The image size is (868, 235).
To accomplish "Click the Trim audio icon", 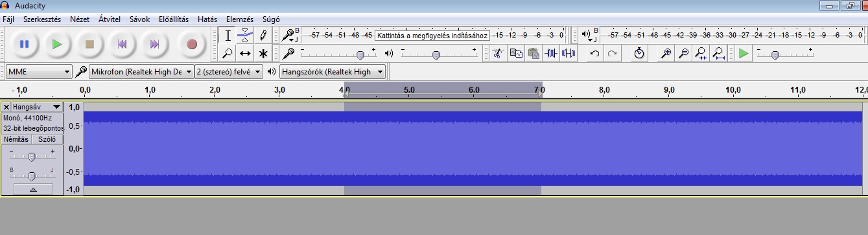I will [x=551, y=53].
